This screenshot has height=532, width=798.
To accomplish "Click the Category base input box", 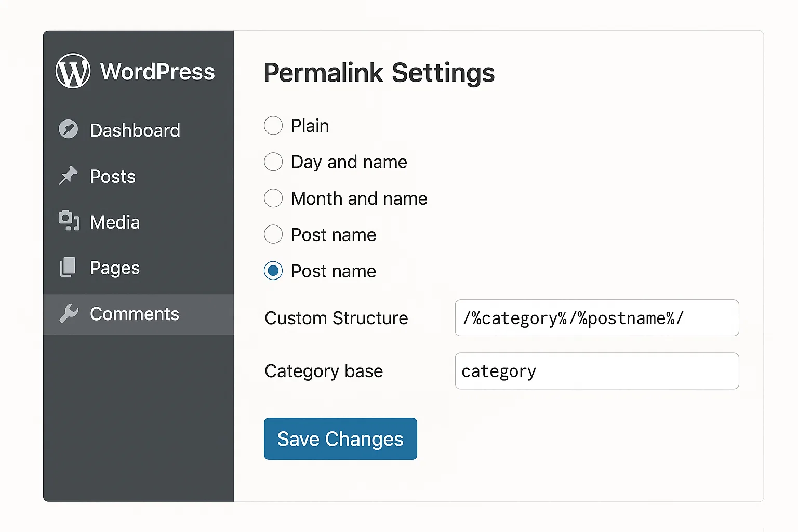I will point(596,371).
